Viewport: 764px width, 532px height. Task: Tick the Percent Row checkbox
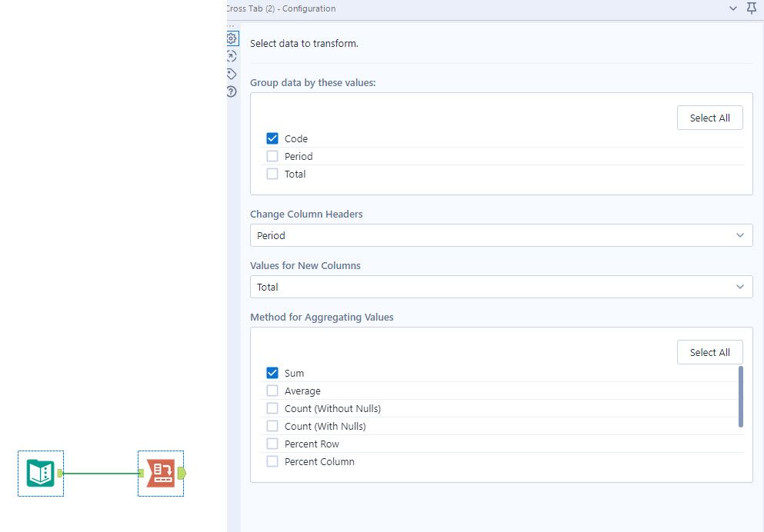click(x=272, y=444)
